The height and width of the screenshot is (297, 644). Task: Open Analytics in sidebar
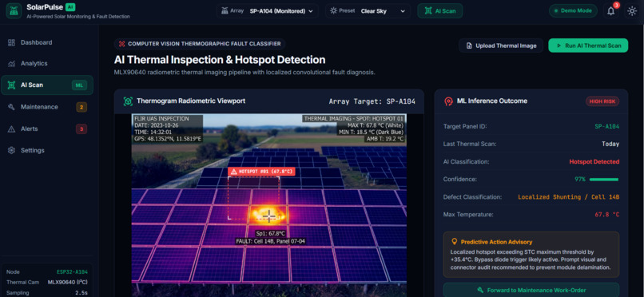[47, 64]
